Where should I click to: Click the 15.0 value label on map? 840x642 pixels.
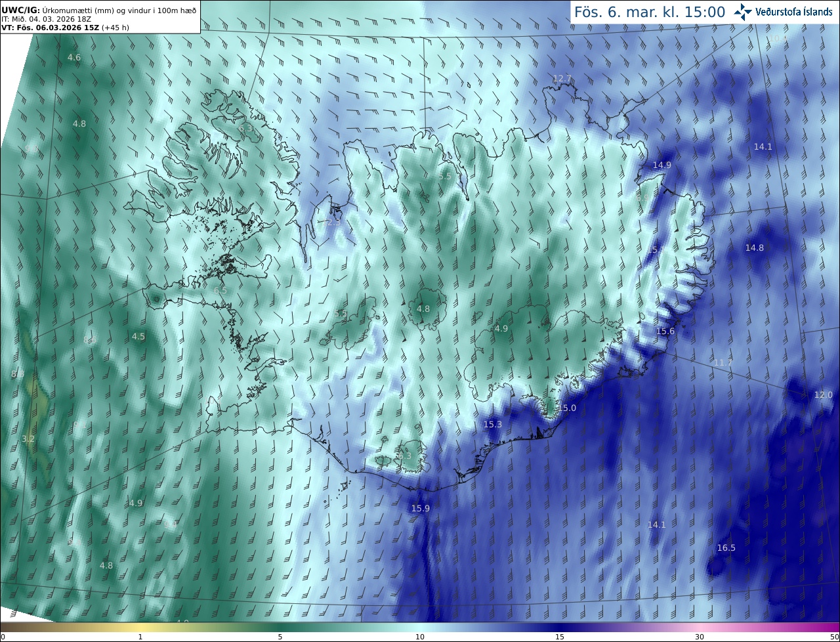point(567,408)
